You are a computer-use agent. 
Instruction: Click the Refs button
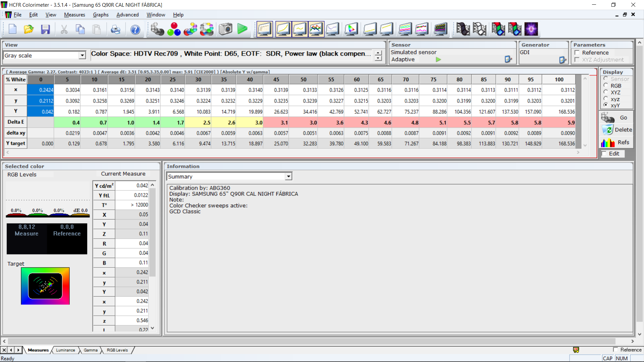point(617,142)
